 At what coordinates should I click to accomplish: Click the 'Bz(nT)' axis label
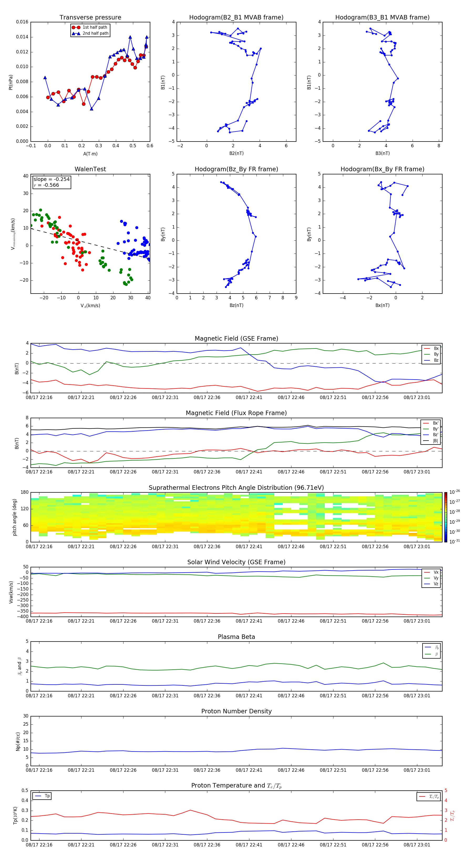click(x=236, y=305)
